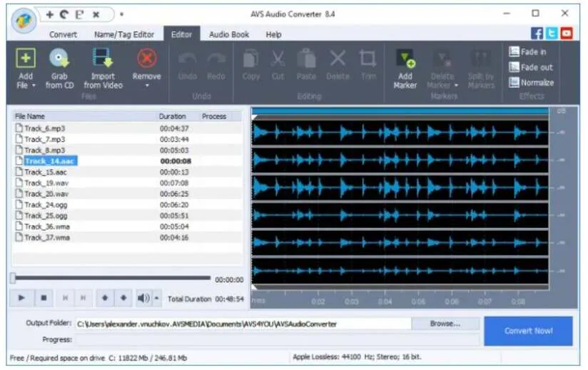Image resolution: width=588 pixels, height=370 pixels.
Task: Click Split by Markers icon
Action: (x=481, y=58)
